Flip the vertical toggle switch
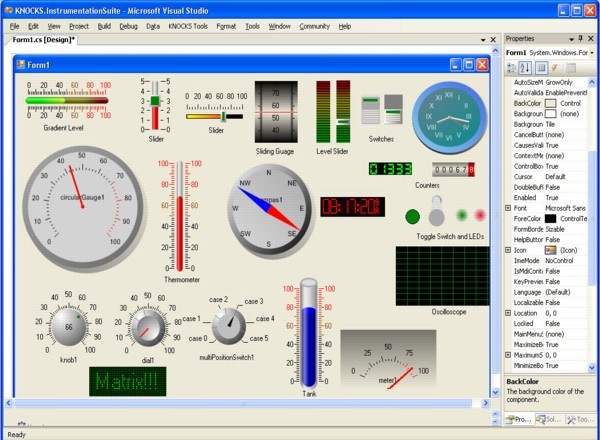Viewport: 600px width, 440px height. tap(436, 211)
